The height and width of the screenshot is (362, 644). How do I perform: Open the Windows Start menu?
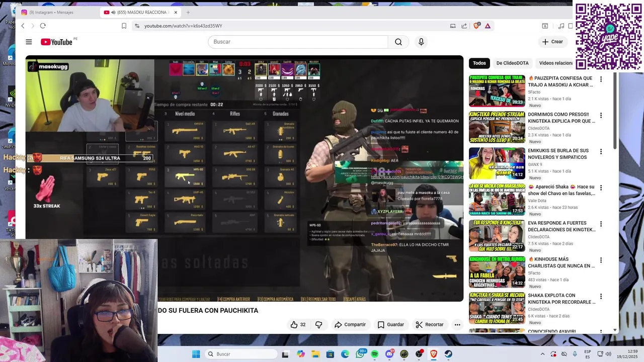196,354
